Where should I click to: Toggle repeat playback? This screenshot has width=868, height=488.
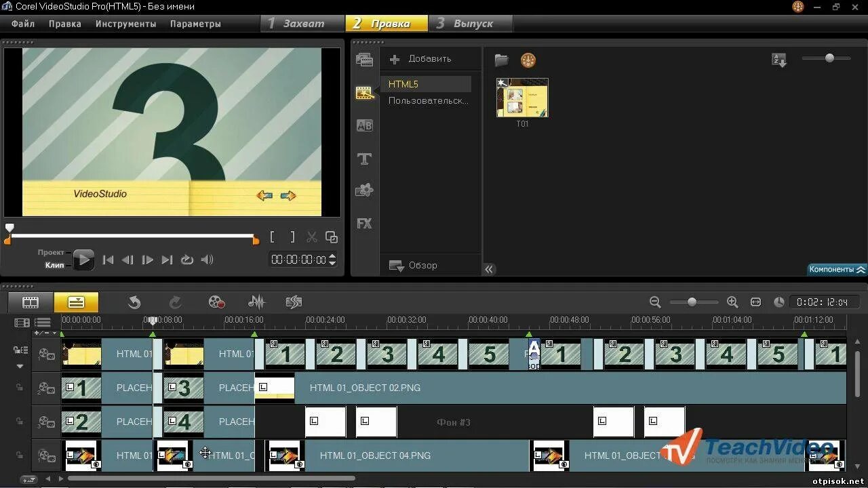(x=187, y=260)
